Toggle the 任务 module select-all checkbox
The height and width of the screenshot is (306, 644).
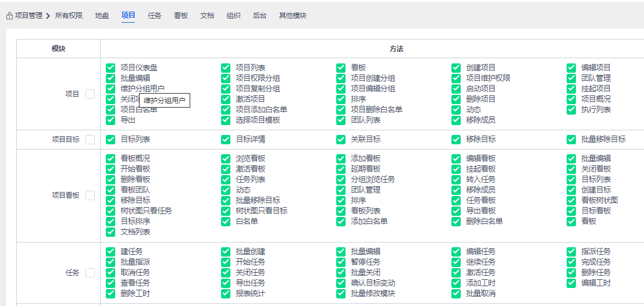pyautogui.click(x=90, y=273)
